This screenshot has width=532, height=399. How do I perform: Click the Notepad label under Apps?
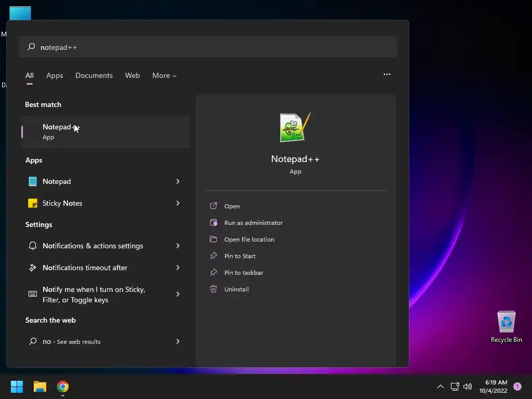coord(57,181)
